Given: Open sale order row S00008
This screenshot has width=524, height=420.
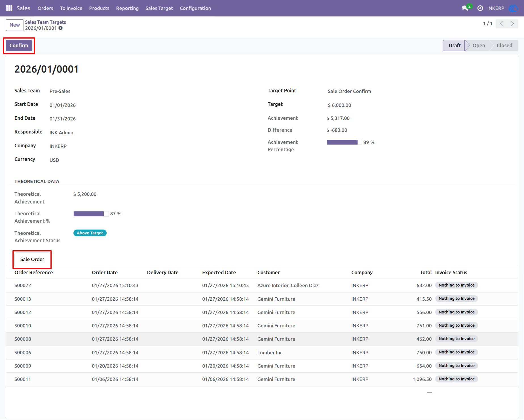Looking at the screenshot, I should point(262,339).
